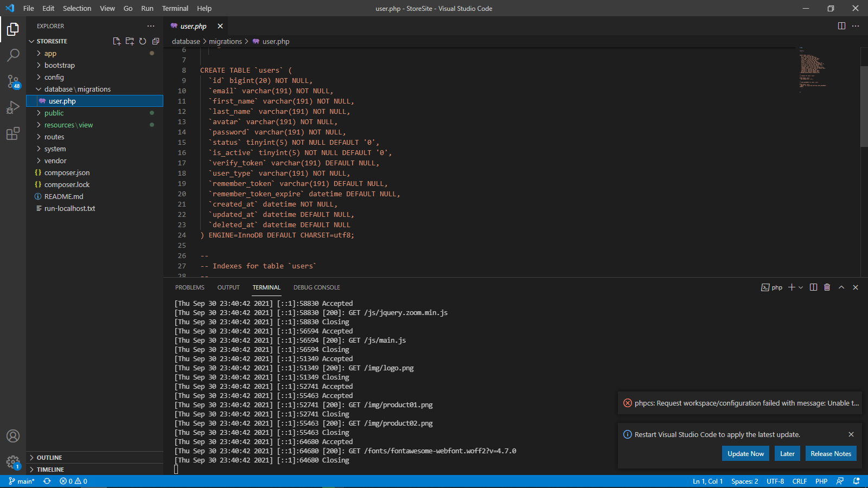868x488 pixels.
Task: Synchronize changes icon in status bar
Action: point(47,481)
